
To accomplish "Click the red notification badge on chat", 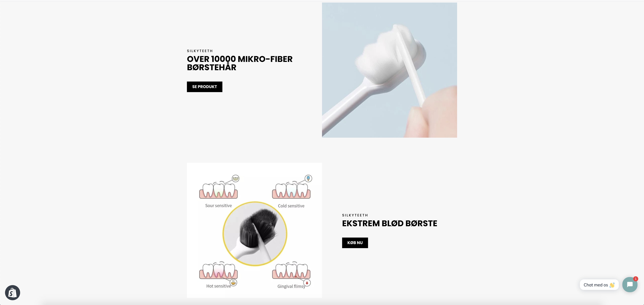I will [635, 279].
